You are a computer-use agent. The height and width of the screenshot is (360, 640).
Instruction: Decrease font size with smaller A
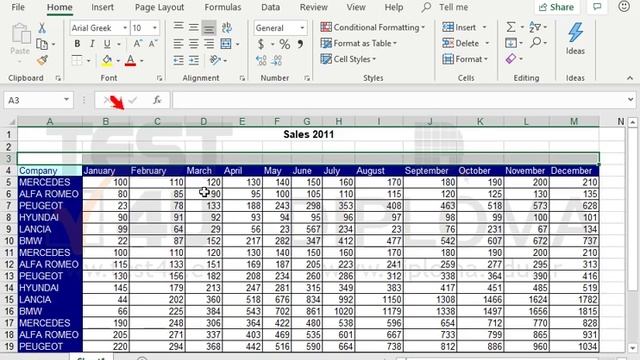[153, 44]
